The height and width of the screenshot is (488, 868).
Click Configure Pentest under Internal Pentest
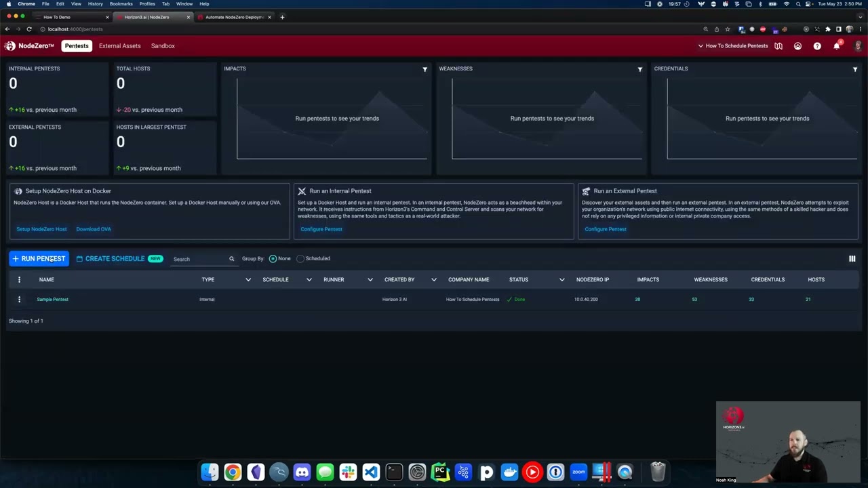point(321,229)
